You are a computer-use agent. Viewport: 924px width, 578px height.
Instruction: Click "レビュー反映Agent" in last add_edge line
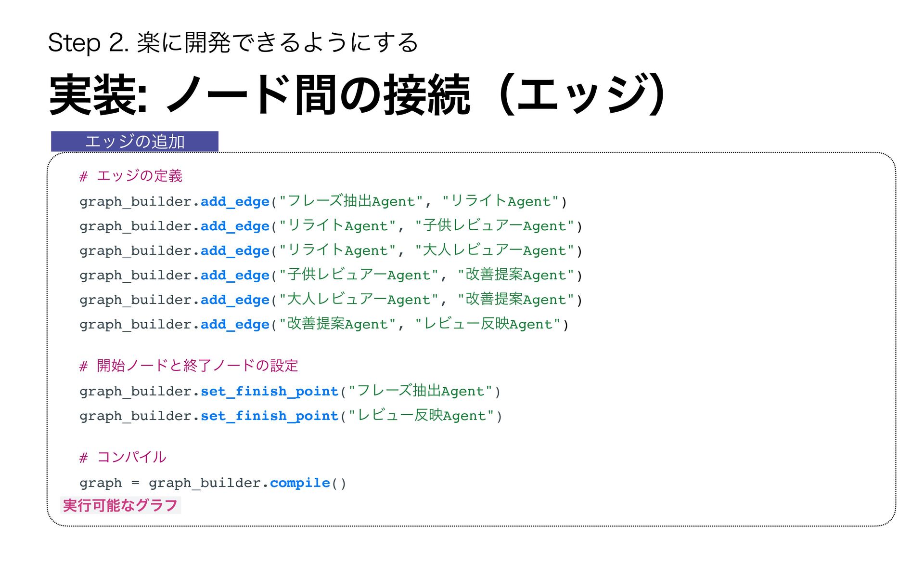pyautogui.click(x=488, y=324)
